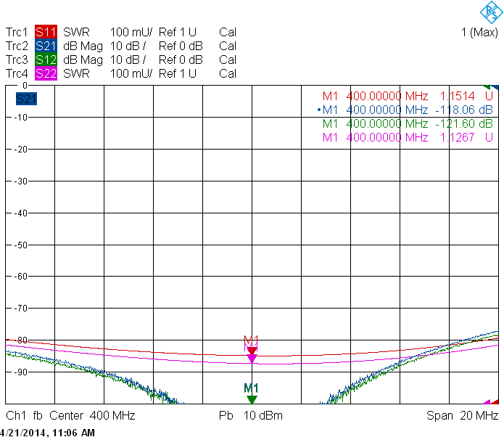Select the red S11 trace label
The width and height of the screenshot is (504, 445).
click(x=46, y=32)
